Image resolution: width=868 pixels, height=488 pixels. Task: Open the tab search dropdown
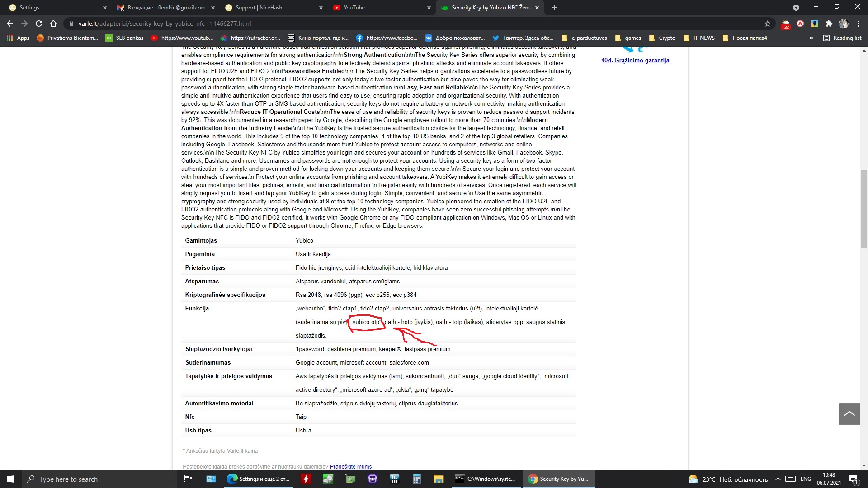point(796,8)
